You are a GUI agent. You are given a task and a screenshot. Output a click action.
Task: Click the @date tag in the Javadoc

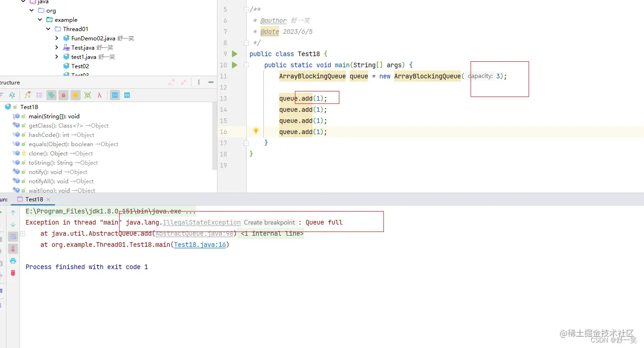pyautogui.click(x=270, y=32)
